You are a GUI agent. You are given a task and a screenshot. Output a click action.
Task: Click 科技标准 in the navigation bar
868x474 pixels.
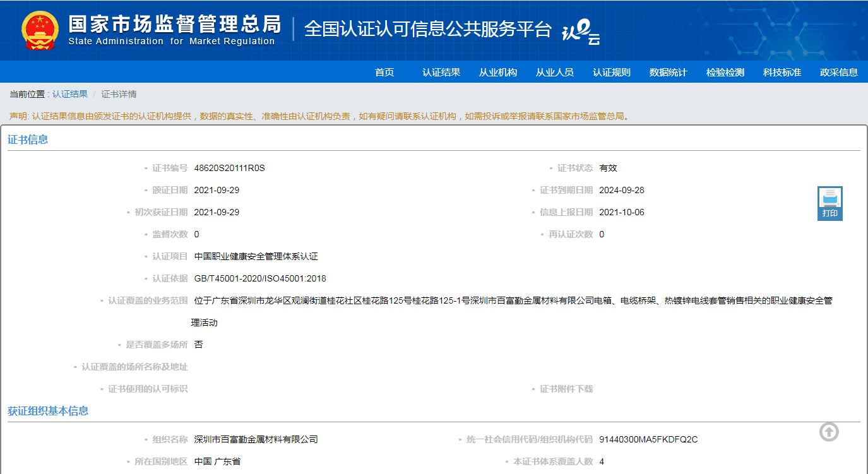click(x=782, y=73)
